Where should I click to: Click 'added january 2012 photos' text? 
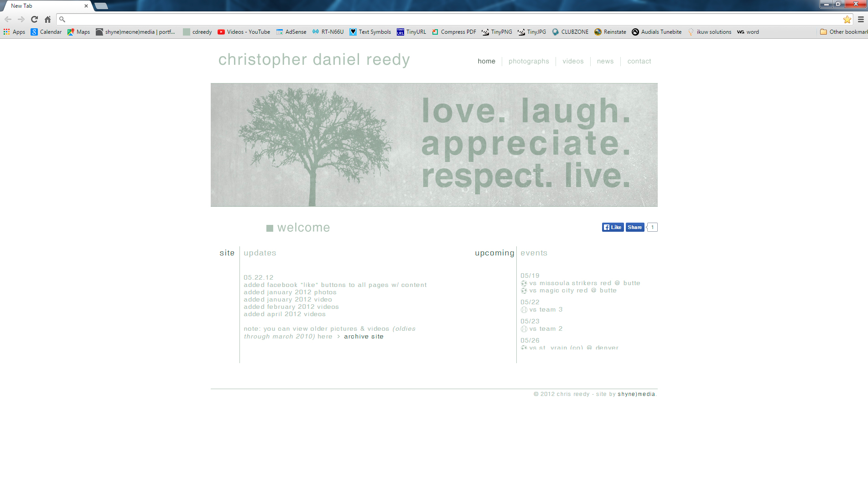[290, 292]
